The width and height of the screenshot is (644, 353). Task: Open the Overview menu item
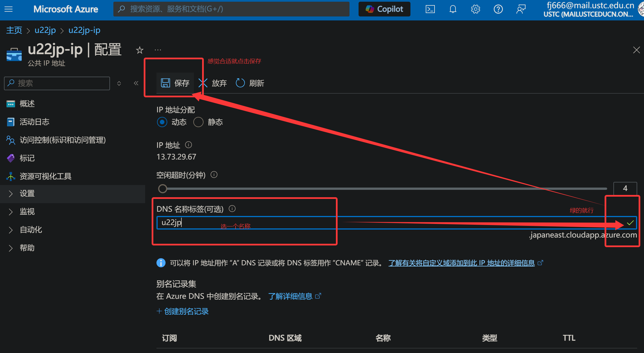pos(27,104)
